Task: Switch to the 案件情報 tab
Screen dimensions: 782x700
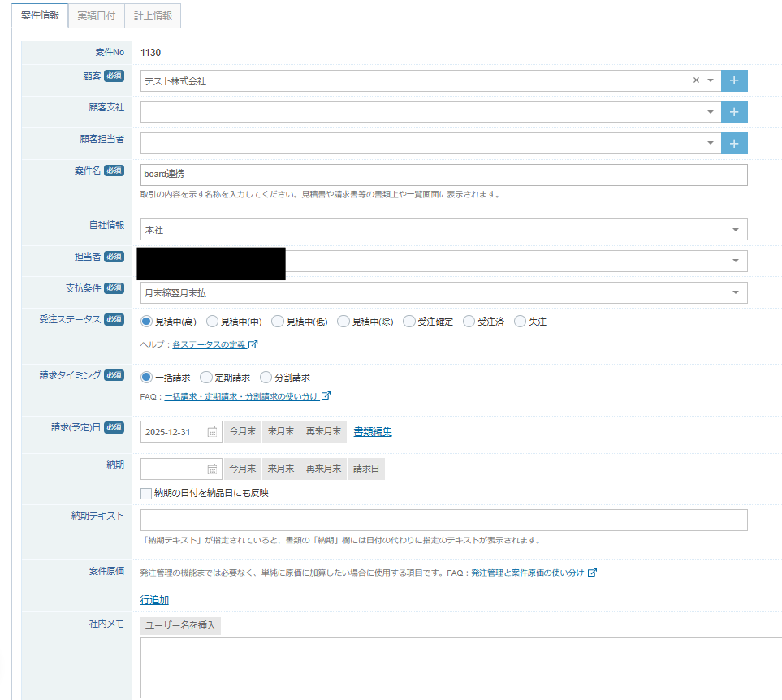Action: tap(40, 15)
